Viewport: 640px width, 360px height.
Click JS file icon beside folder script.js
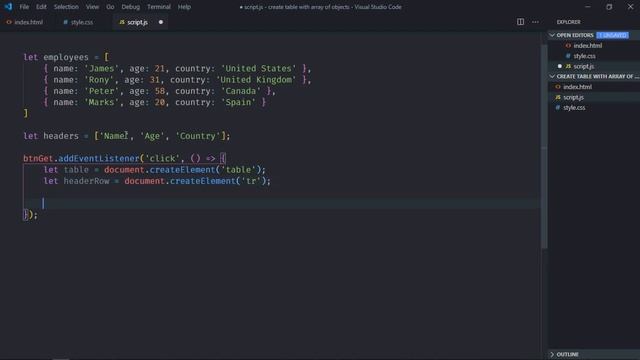click(x=558, y=97)
